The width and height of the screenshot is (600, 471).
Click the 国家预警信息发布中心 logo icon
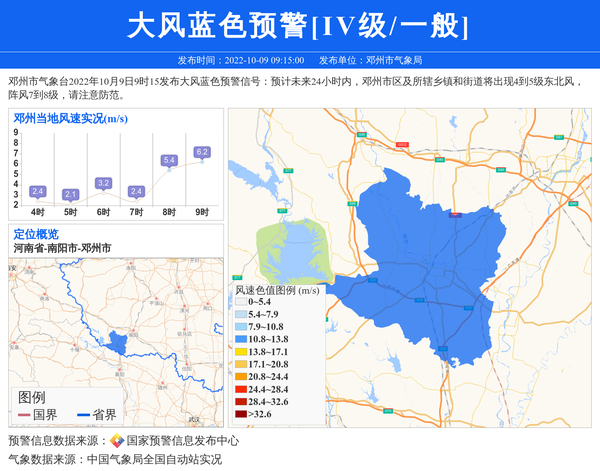[x=117, y=441]
